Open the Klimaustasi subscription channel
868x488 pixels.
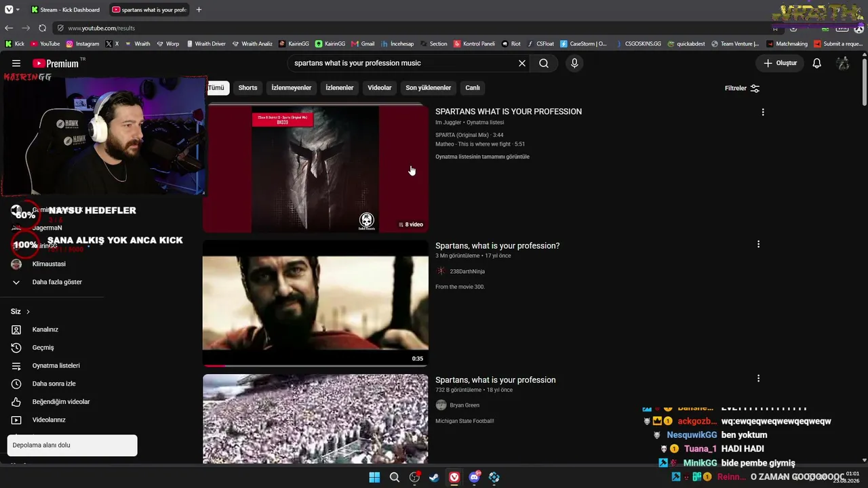tap(49, 264)
